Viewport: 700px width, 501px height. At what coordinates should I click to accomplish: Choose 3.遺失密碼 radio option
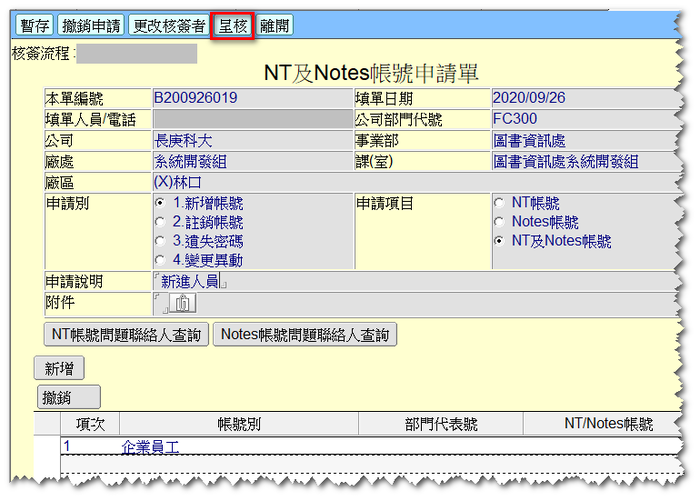click(x=160, y=241)
